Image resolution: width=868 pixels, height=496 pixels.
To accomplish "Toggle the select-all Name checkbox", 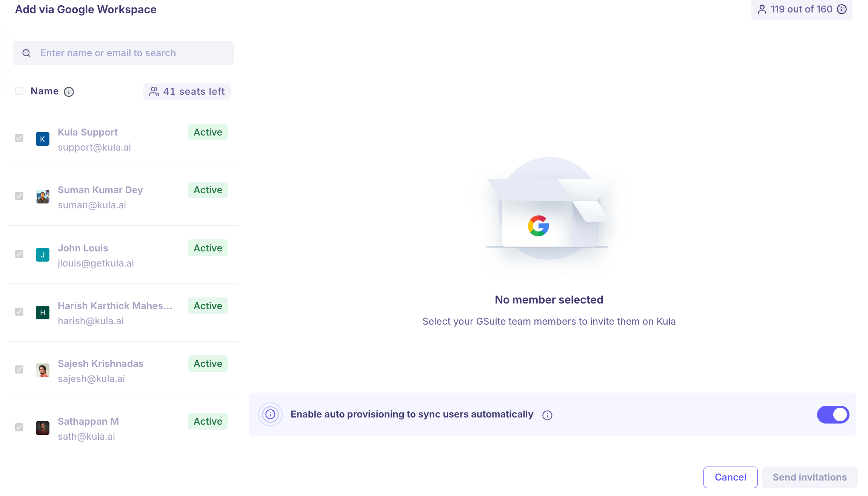I will click(19, 91).
